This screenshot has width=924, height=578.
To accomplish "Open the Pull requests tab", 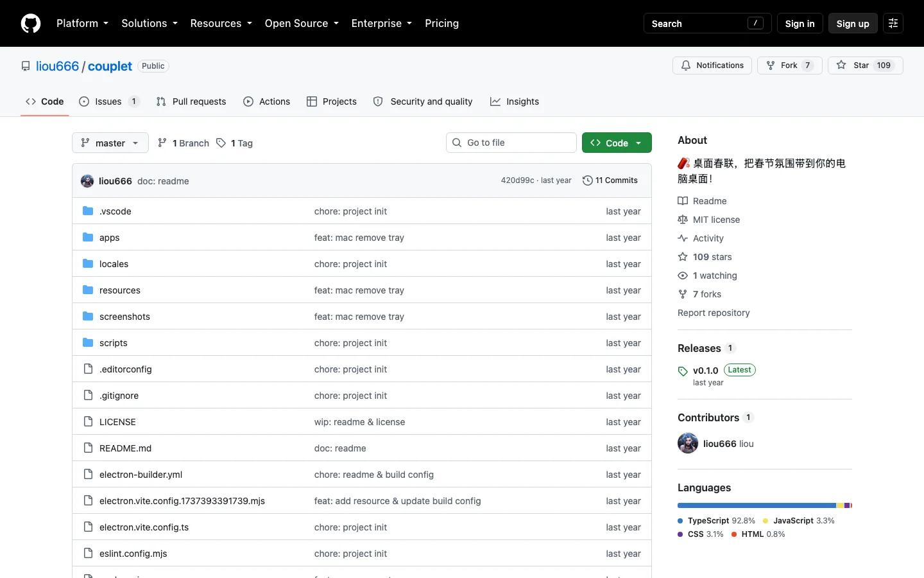I will (191, 101).
